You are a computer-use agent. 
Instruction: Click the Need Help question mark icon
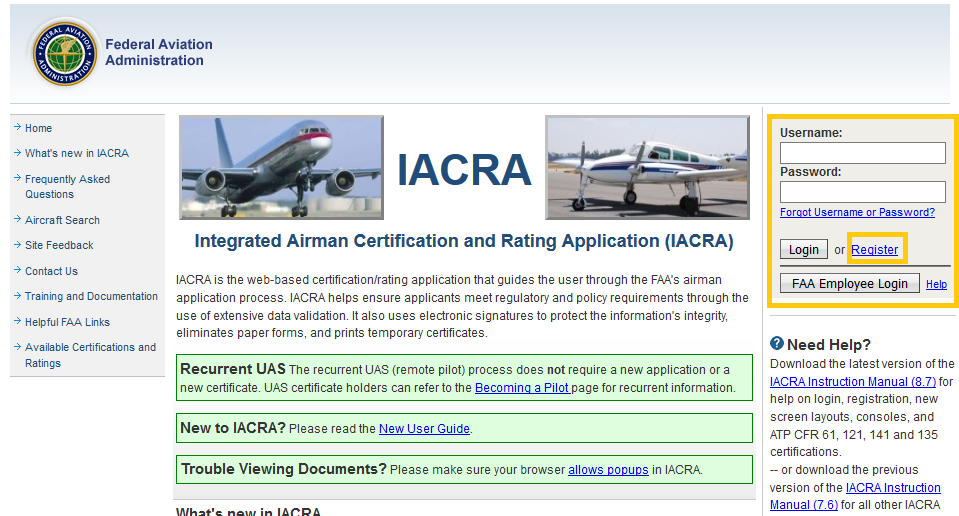tap(778, 344)
